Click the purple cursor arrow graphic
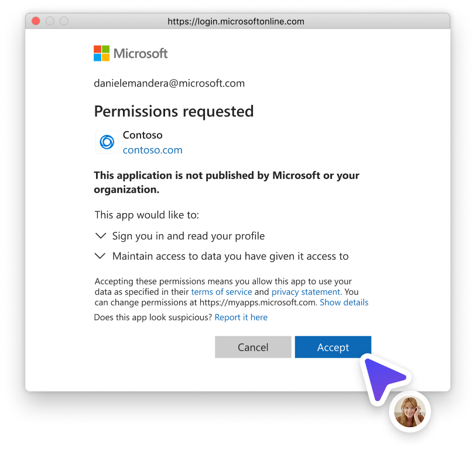Image resolution: width=476 pixels, height=450 pixels. click(384, 378)
